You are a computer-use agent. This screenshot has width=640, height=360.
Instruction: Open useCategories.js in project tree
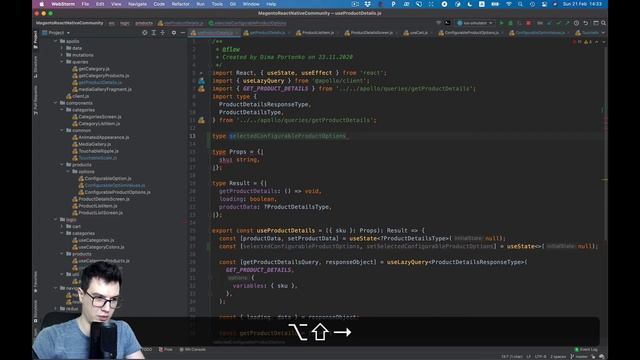coord(93,240)
